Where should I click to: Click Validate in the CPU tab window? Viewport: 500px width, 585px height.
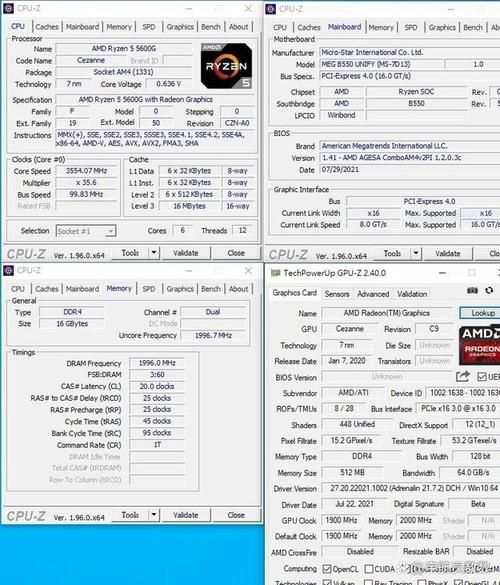point(186,253)
